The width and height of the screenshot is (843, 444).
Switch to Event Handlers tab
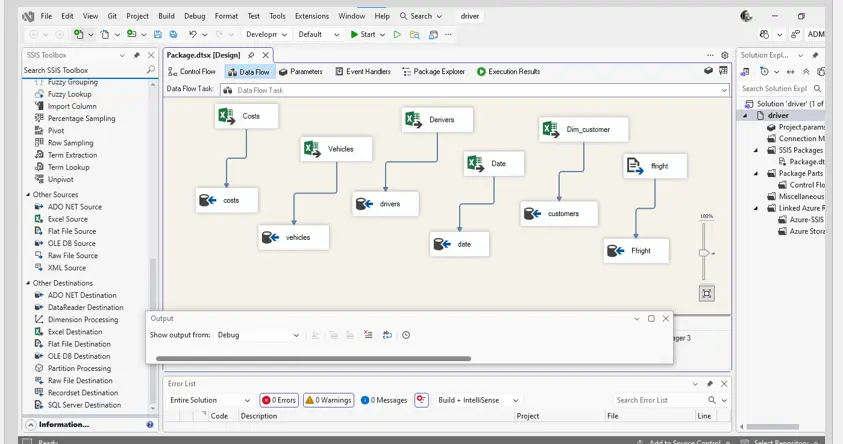click(363, 71)
